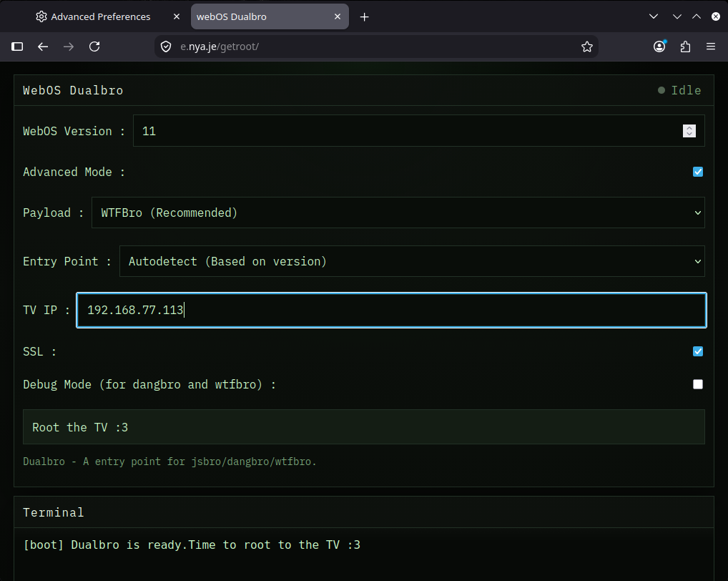Close the webOS Dualbro tab
Screen dimensions: 728x581
click(338, 16)
